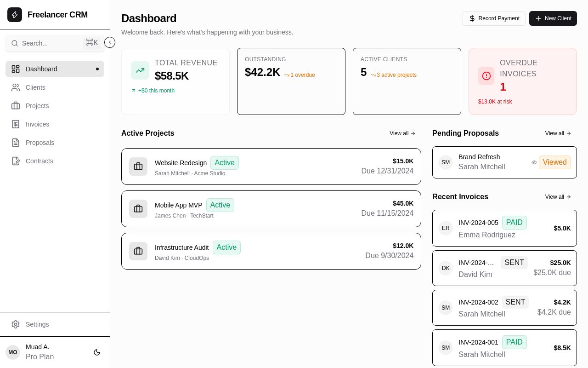Viewport: 588px width, 368px height.
Task: Click the "$13.0K at risk" text
Action: point(495,102)
